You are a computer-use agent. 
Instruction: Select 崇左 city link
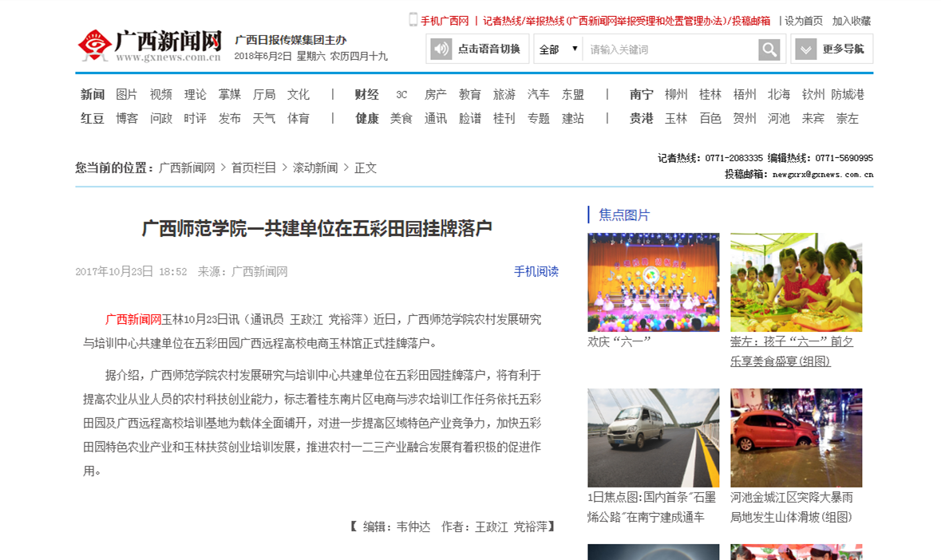click(x=848, y=118)
